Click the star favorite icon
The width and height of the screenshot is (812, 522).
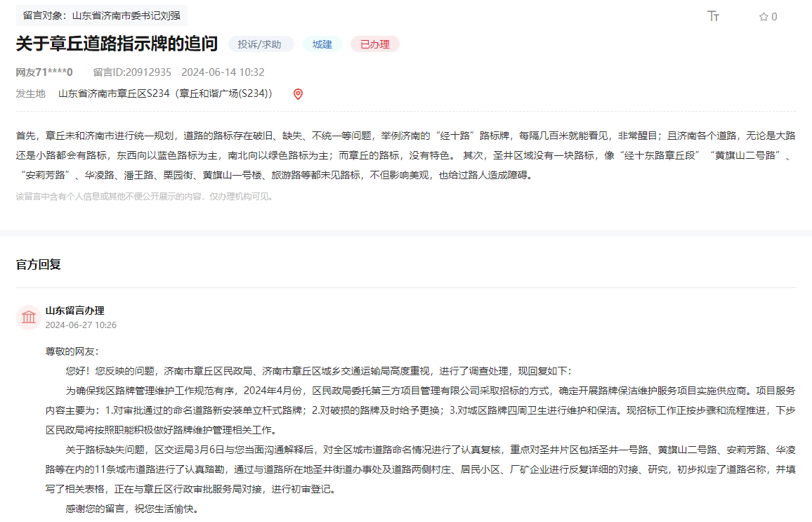click(764, 17)
